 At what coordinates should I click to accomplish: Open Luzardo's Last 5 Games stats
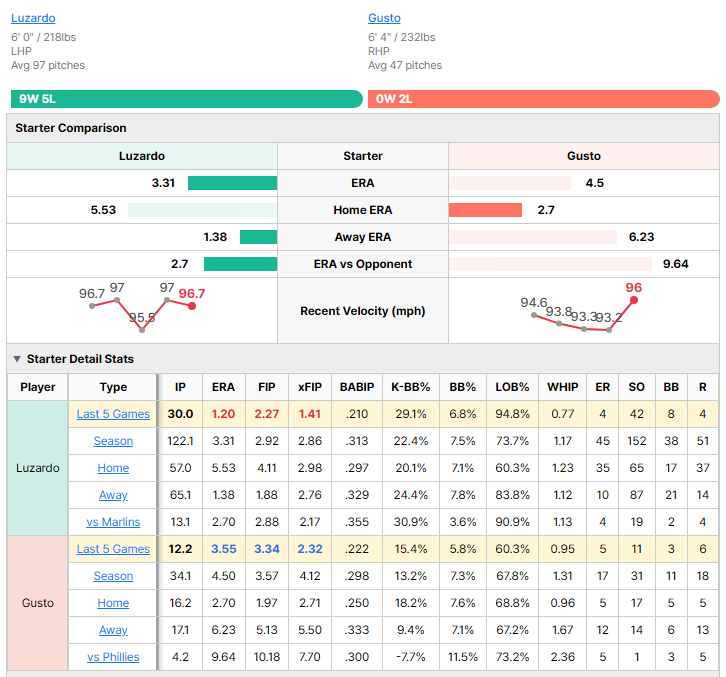coord(113,414)
